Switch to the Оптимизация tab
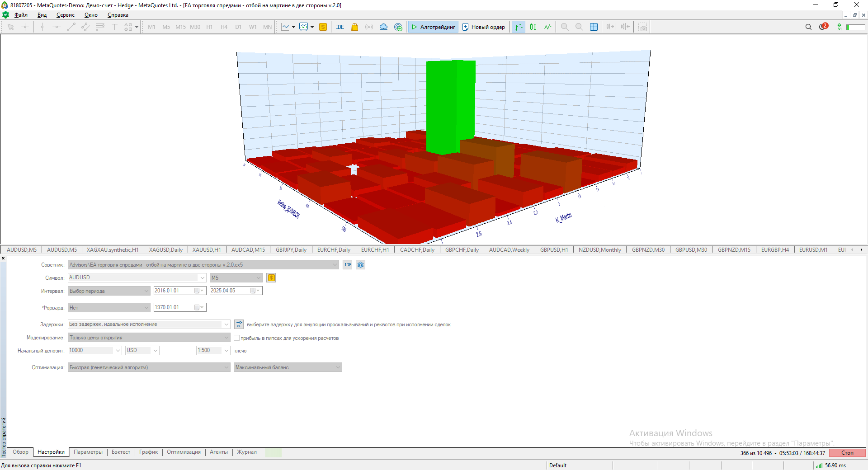This screenshot has height=470, width=868. tap(184, 452)
